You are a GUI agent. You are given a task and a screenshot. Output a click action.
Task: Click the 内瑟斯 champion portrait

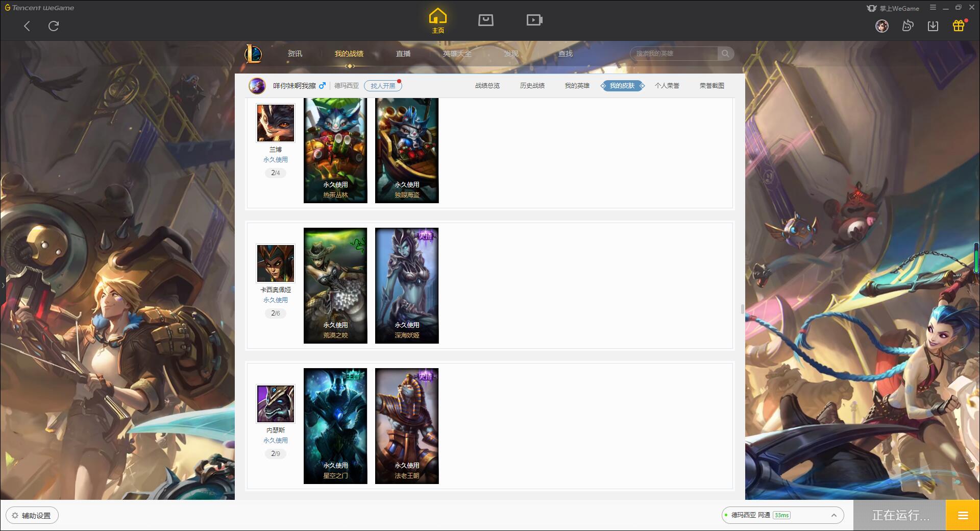(276, 404)
